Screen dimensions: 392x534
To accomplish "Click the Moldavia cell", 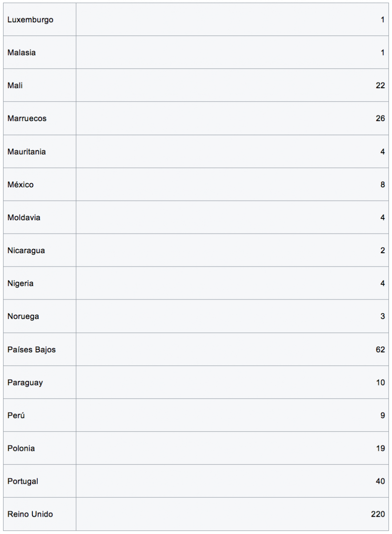I will (24, 218).
